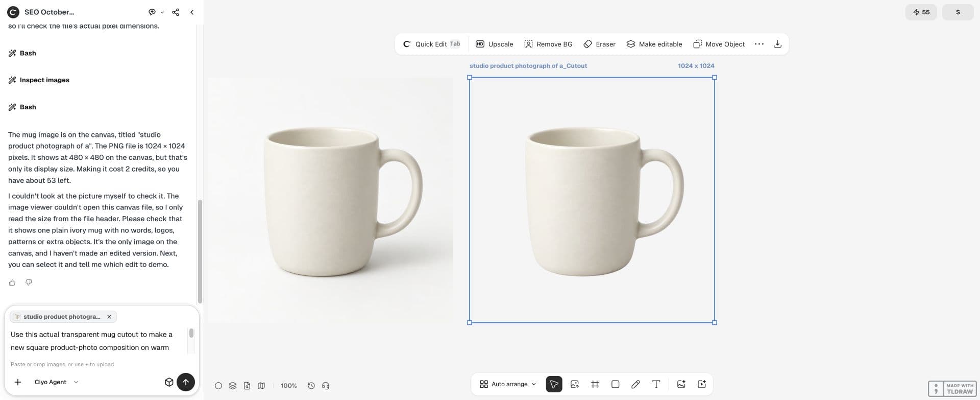Select the rectangle shape tool
This screenshot has width=980, height=400.
616,384
